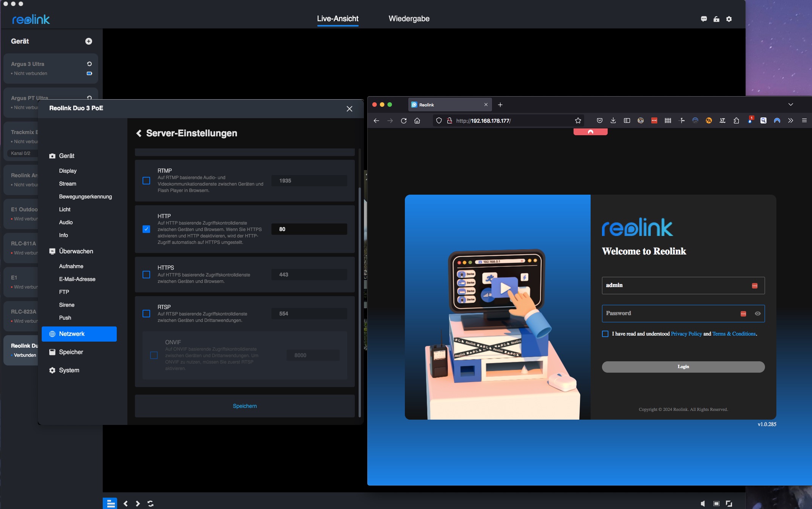
Task: Click the add device plus icon
Action: [x=89, y=41]
